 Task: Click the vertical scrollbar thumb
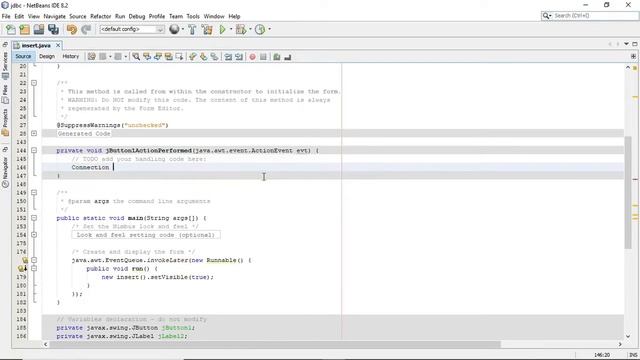click(x=628, y=192)
